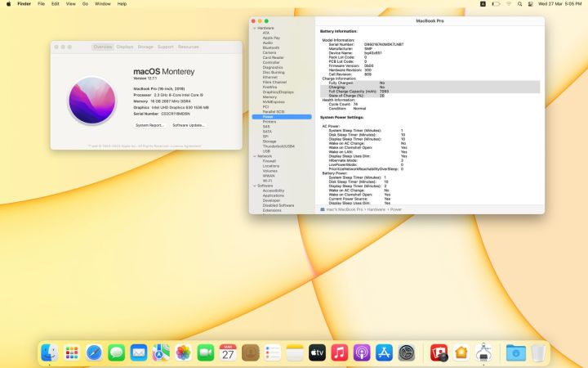Check Wi-Fi status in the menu bar

509,4
